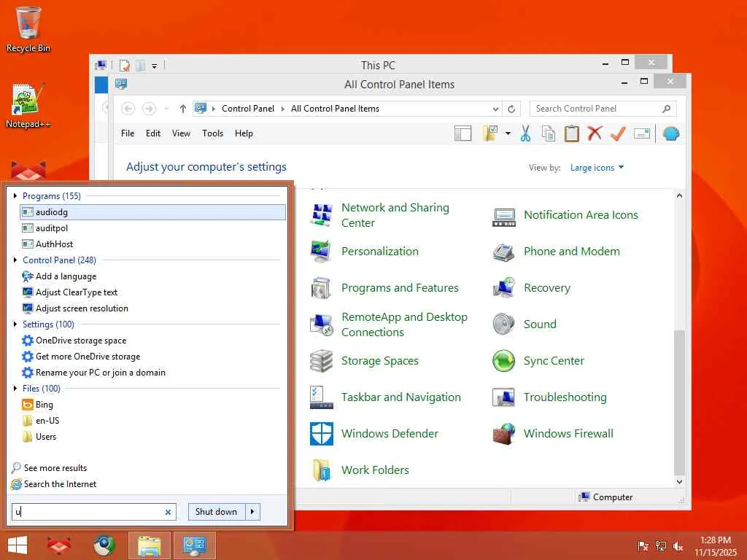Open the File menu

128,133
